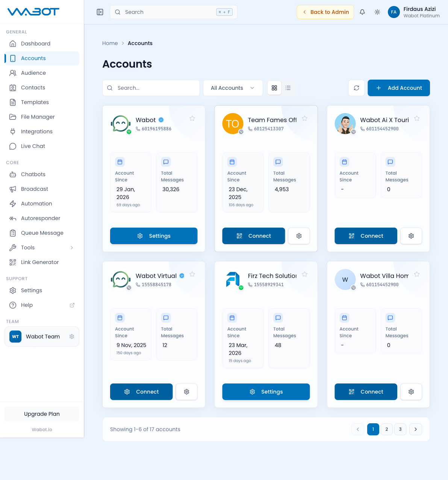This screenshot has height=480, width=448.
Task: Open File Manager in sidebar
Action: [42, 117]
